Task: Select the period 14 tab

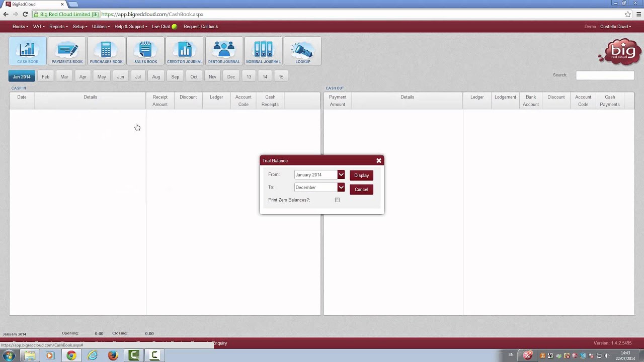Action: 265,77
